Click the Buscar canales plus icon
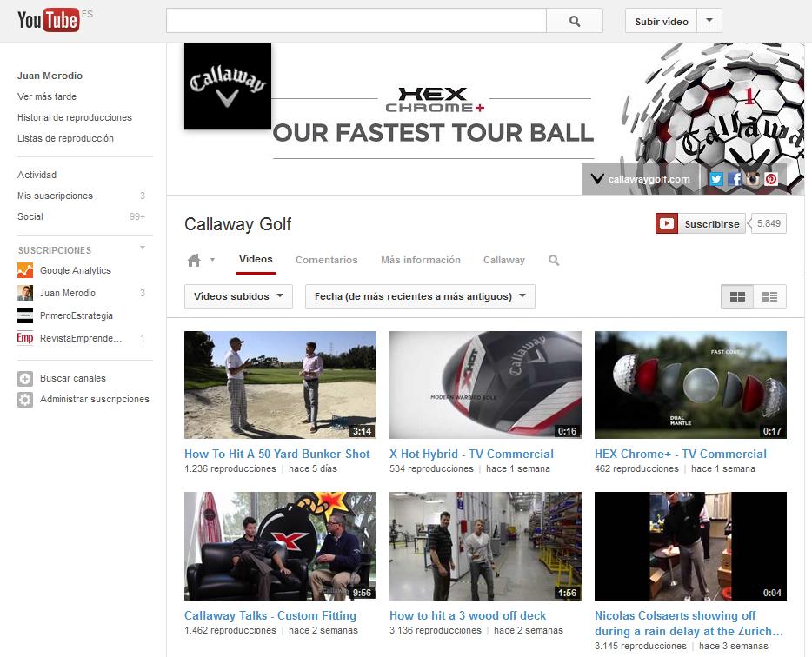This screenshot has width=812, height=657. (25, 378)
